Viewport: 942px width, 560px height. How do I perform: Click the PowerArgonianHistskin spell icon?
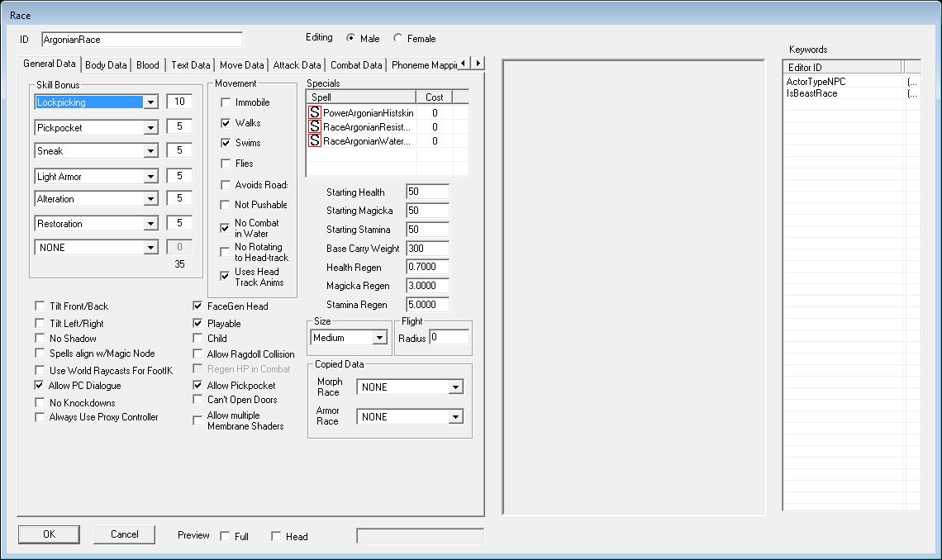pyautogui.click(x=314, y=112)
